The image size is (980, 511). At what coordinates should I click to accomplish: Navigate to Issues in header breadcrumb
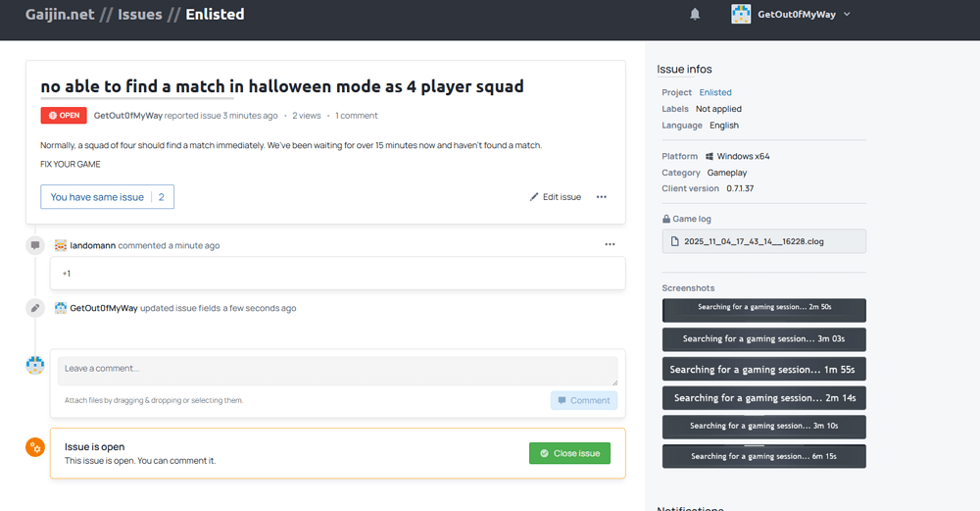tap(140, 15)
